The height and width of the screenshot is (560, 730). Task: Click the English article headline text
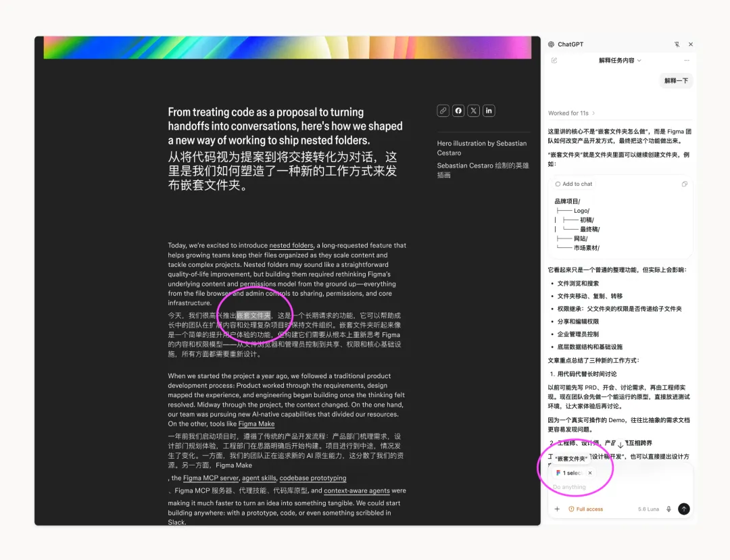[285, 126]
